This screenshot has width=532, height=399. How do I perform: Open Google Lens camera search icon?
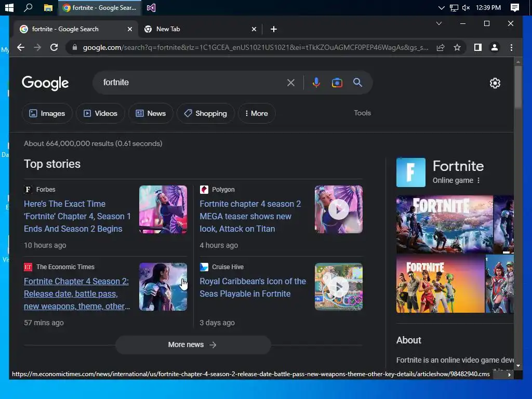pos(337,83)
